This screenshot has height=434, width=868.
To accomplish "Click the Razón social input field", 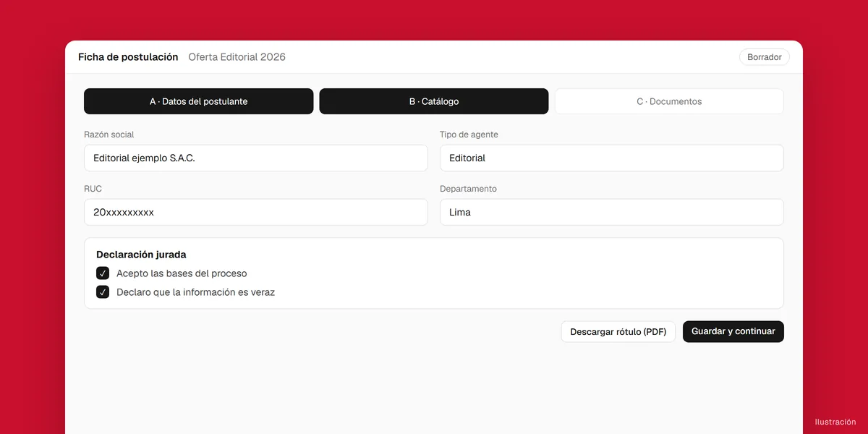I will [256, 158].
